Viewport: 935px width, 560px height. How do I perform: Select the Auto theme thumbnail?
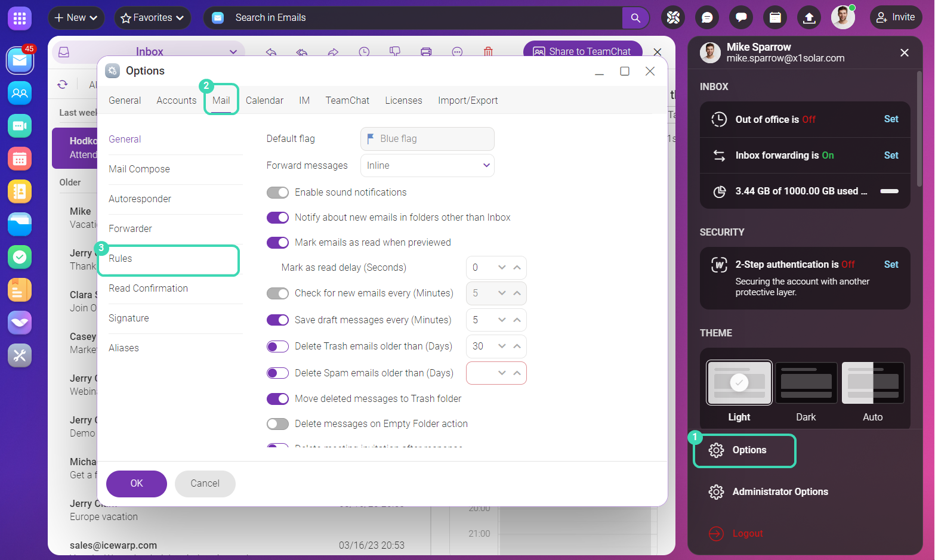tap(873, 383)
